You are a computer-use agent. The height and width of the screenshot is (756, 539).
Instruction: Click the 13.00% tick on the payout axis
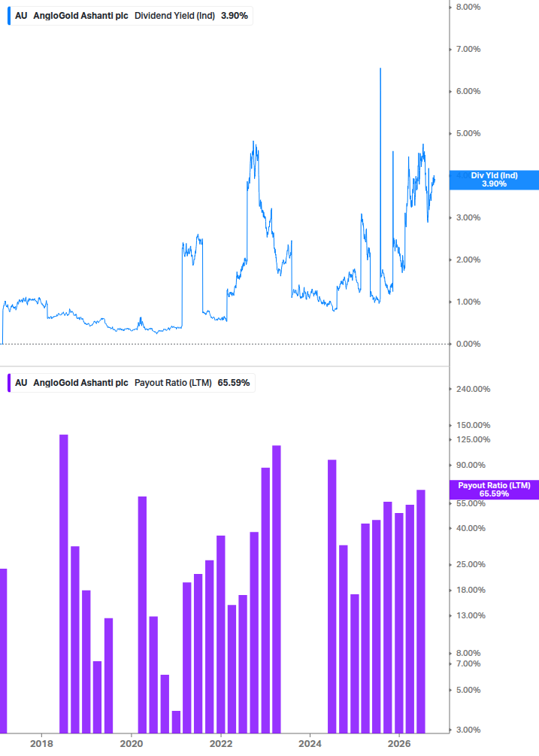pos(471,615)
